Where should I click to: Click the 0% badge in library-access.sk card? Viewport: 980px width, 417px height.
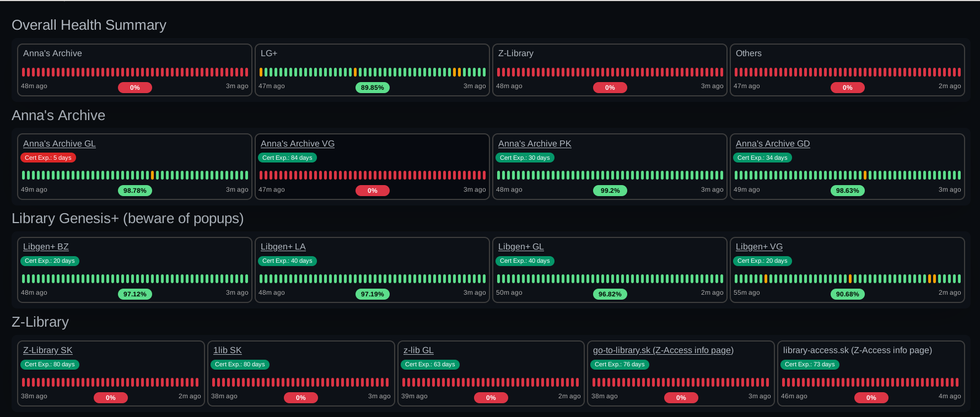pos(871,398)
